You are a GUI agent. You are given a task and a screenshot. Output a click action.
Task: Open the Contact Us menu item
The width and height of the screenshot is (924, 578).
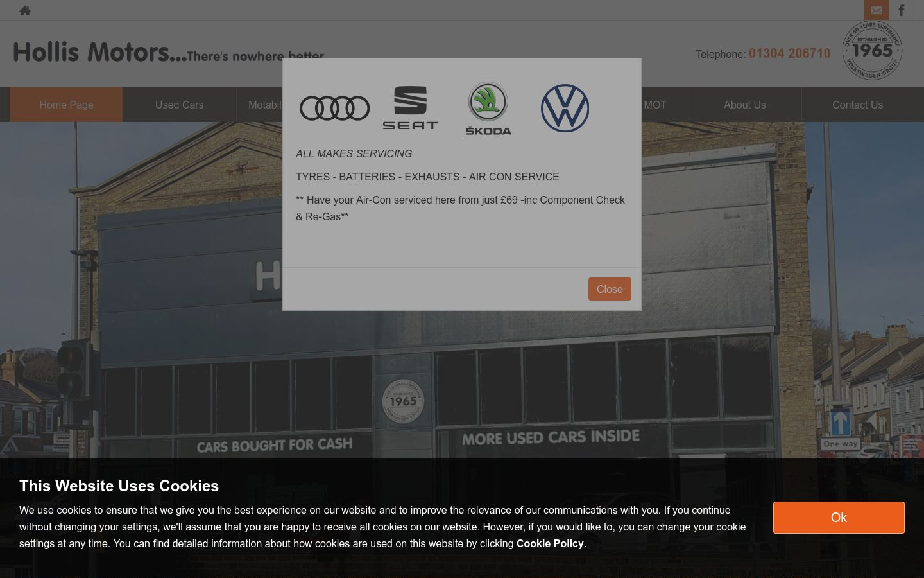tap(857, 105)
